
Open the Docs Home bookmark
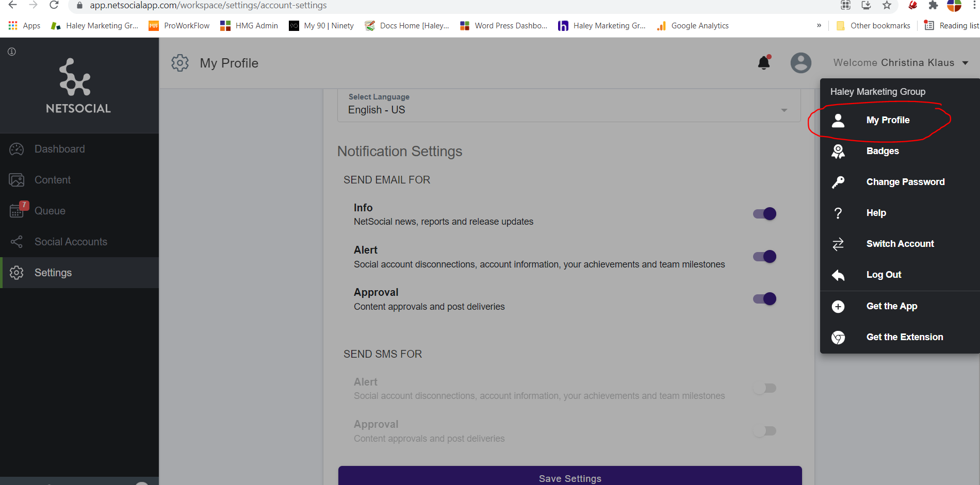pos(407,26)
